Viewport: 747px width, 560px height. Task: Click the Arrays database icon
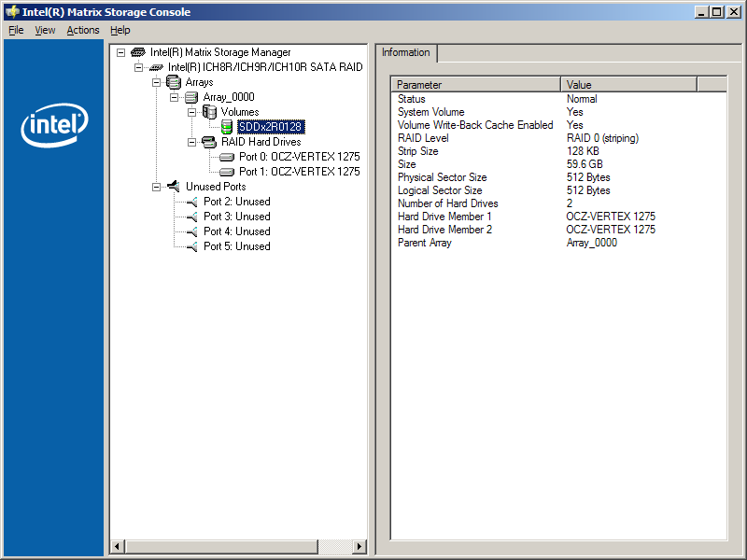point(174,82)
